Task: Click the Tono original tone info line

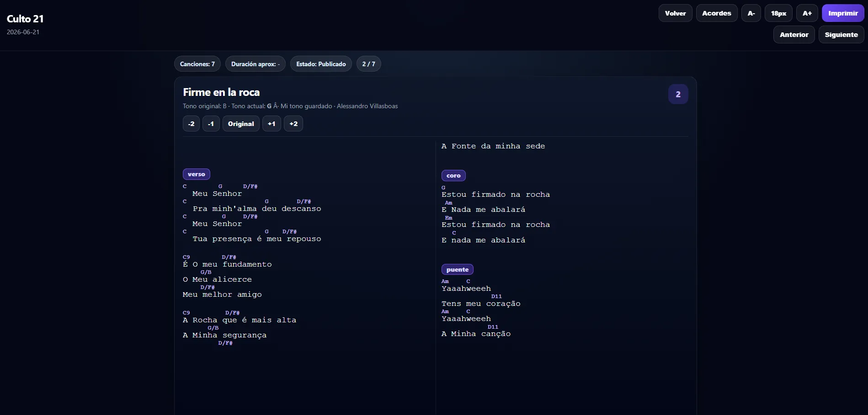Action: pyautogui.click(x=290, y=106)
